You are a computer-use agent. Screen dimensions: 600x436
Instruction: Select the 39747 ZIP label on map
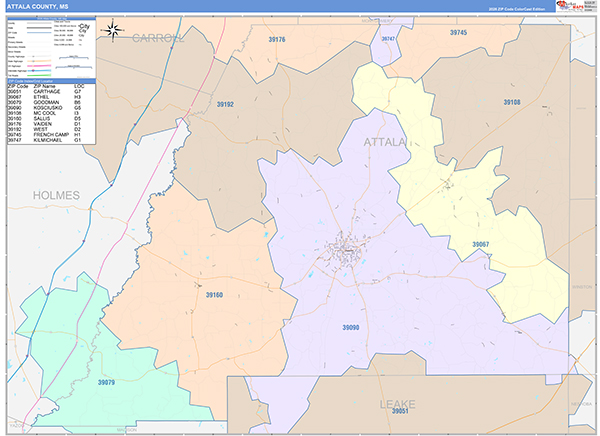pyautogui.click(x=388, y=39)
